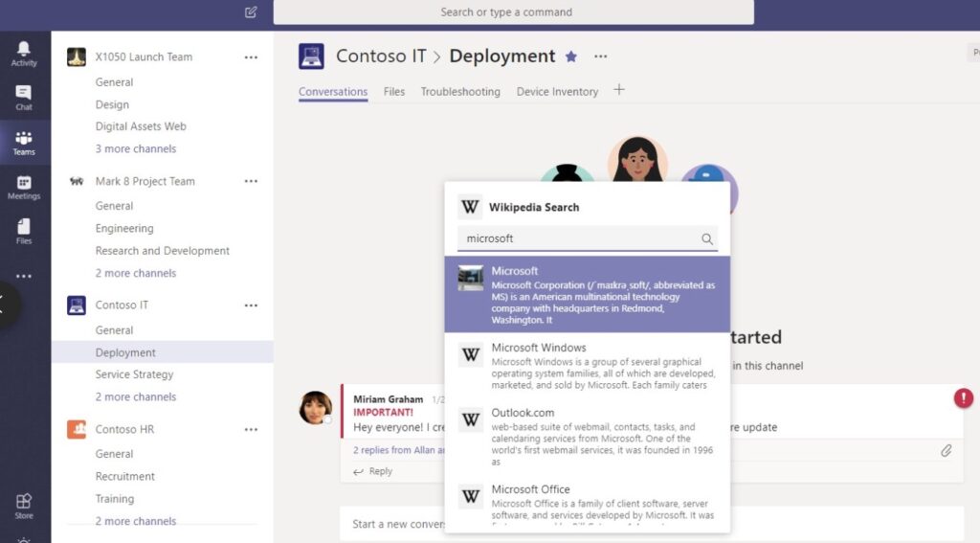Click the red important alert icon
The image size is (980, 543).
click(963, 397)
